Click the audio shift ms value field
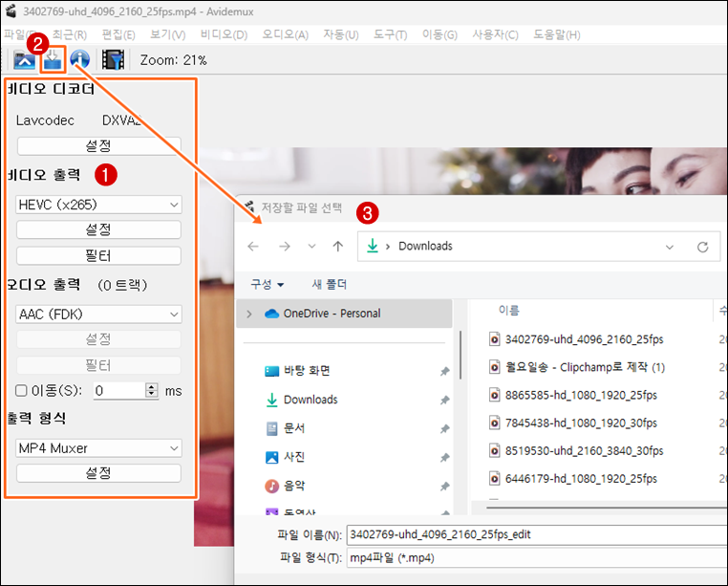The height and width of the screenshot is (586, 728). tap(119, 390)
